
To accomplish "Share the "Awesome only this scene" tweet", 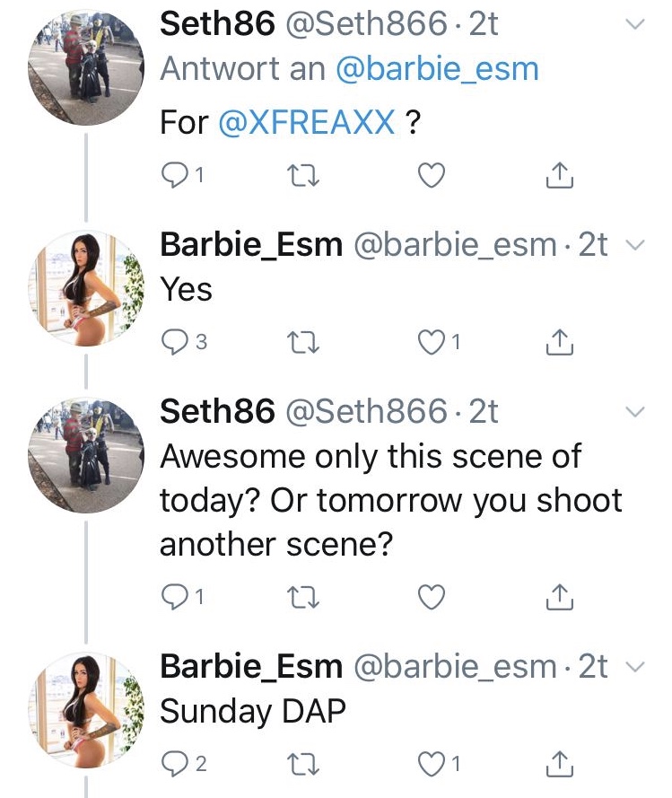I will coord(560,594).
